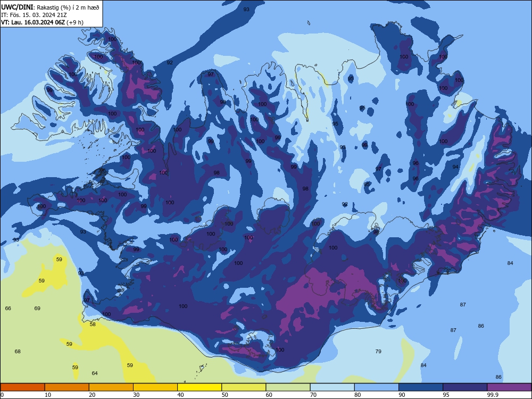Select the light green 60–70 legend swatch
The width and height of the screenshot is (532, 399).
pos(288,387)
